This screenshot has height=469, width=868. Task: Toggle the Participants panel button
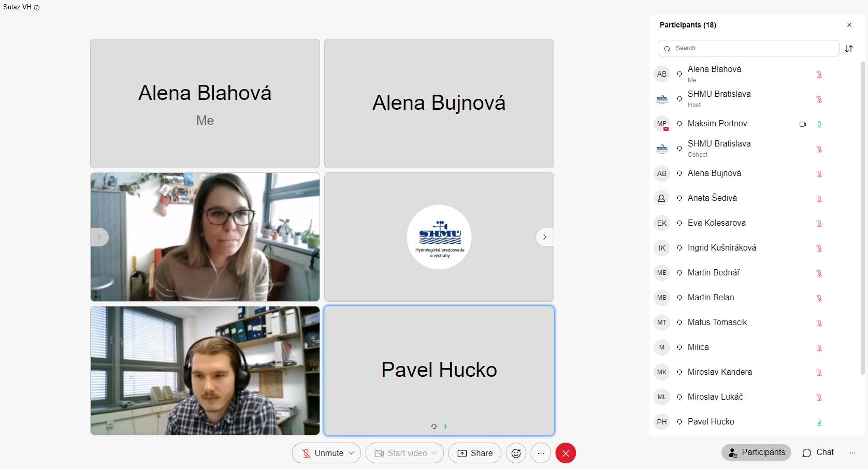coord(756,452)
